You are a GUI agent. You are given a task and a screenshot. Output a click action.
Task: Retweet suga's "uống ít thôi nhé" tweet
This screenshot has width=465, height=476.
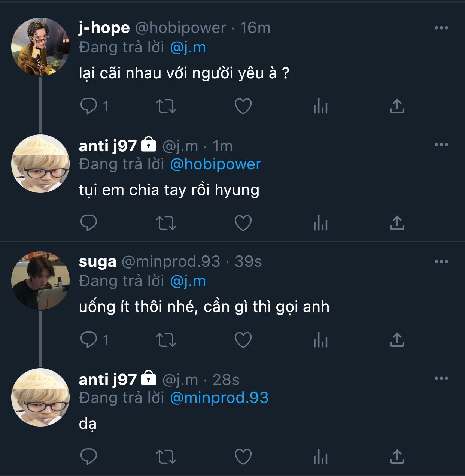[x=166, y=340]
